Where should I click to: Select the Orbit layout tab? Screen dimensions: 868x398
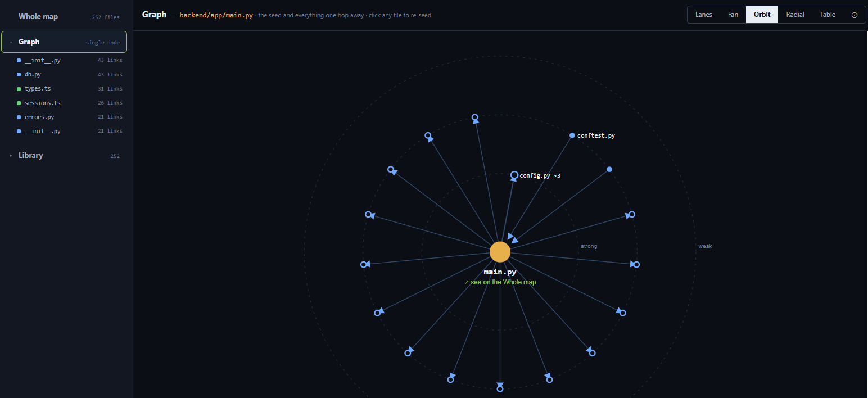tap(762, 15)
